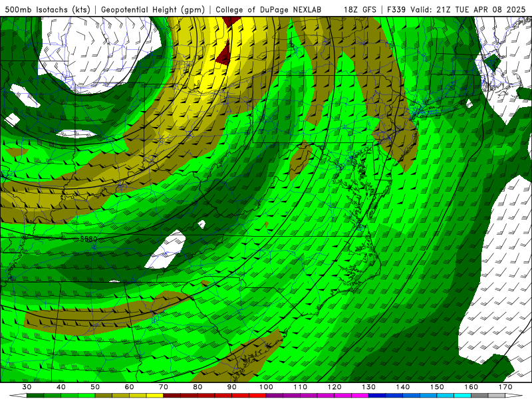Click the dark blue legend swatch starting at 130
This screenshot has height=399, width=532.
click(x=377, y=396)
